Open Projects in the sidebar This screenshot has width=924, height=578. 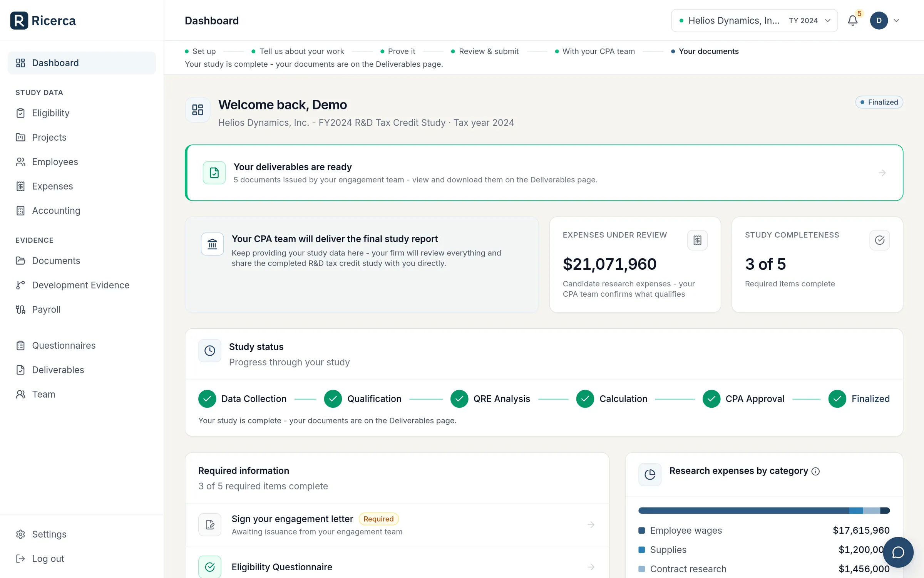pos(82,137)
